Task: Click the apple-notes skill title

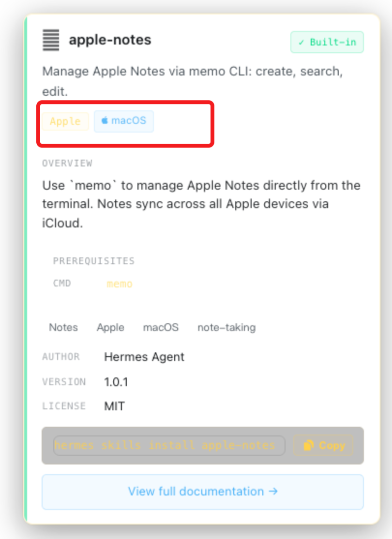Action: point(110,40)
